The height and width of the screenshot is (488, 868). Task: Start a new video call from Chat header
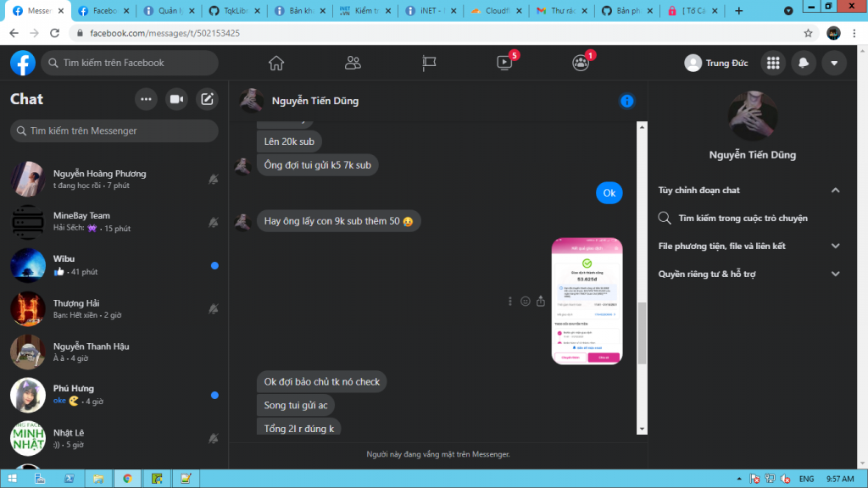click(x=176, y=99)
